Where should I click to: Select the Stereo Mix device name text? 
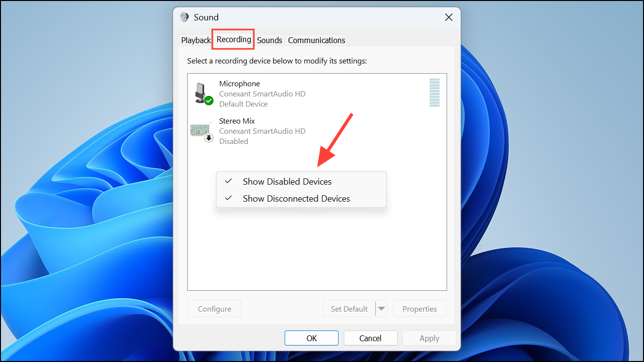[237, 121]
